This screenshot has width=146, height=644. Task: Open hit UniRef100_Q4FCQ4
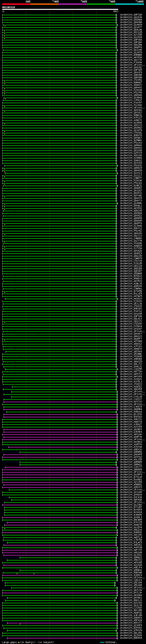point(131,15)
